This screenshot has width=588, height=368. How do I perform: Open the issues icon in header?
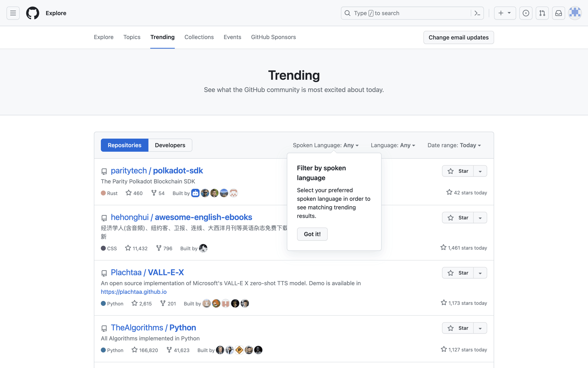click(x=526, y=13)
